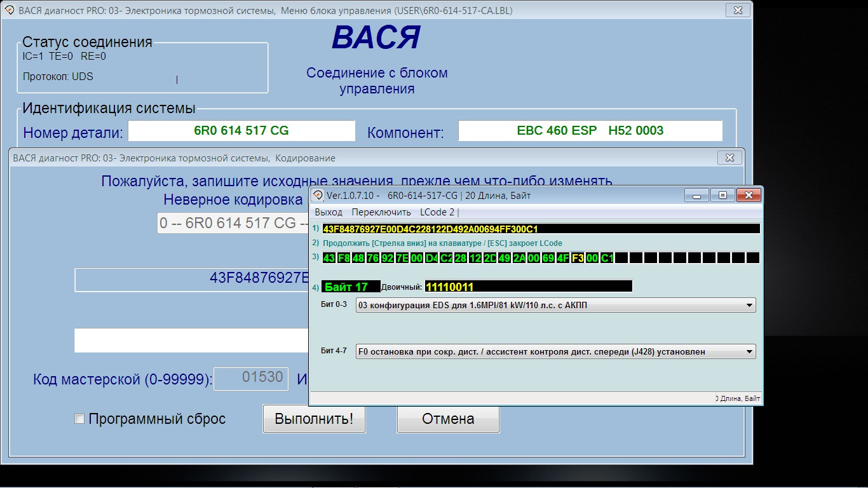Viewport: 868px width, 488px height.
Task: Open the Выход menu in LCode
Action: click(329, 212)
